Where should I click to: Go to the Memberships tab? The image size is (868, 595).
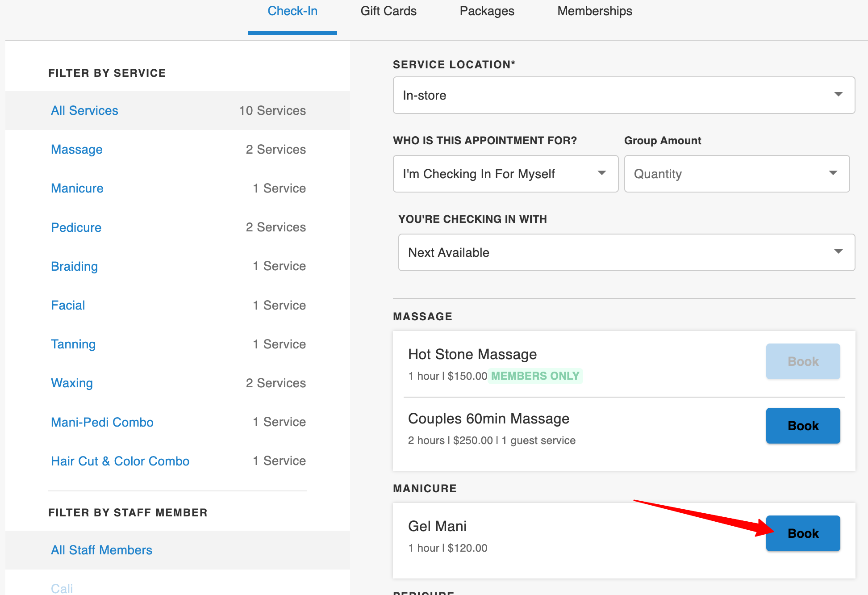(x=594, y=11)
